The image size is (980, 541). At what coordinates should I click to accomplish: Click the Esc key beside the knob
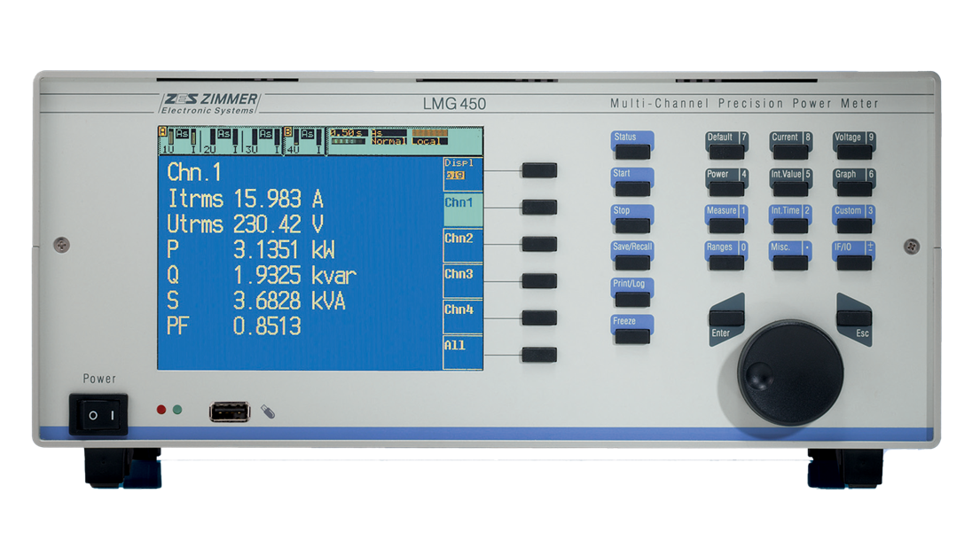(854, 318)
